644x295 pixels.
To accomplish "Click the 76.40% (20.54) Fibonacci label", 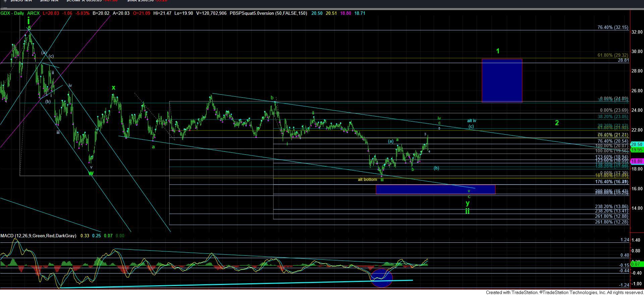I will (613, 141).
